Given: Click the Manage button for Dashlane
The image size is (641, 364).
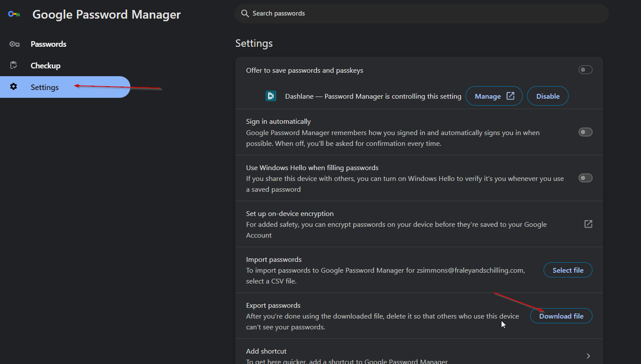Looking at the screenshot, I should pos(494,96).
